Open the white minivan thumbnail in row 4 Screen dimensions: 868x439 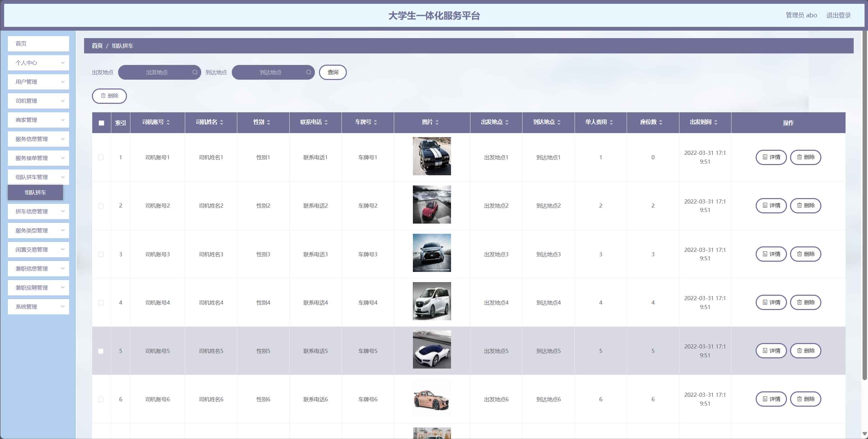432,301
